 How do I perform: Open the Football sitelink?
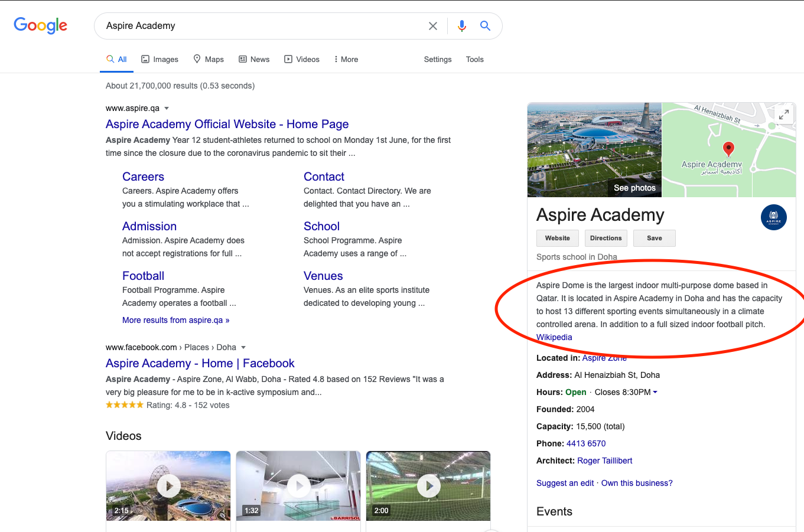click(x=144, y=276)
